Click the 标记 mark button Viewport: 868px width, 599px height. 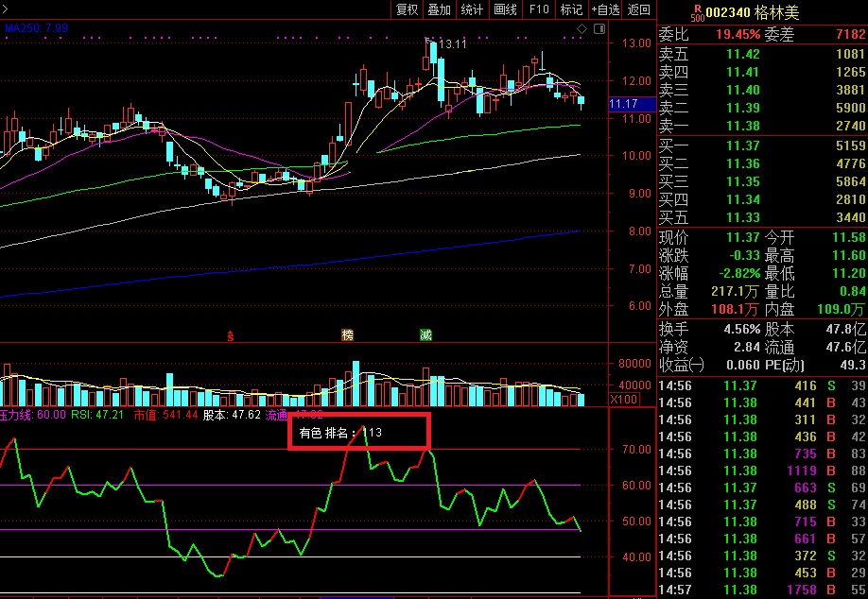(x=571, y=9)
